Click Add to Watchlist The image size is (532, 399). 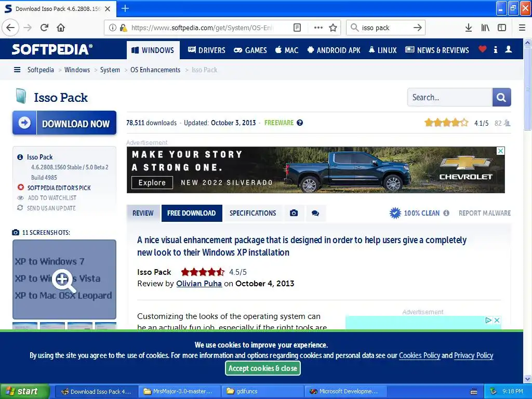[x=52, y=198]
